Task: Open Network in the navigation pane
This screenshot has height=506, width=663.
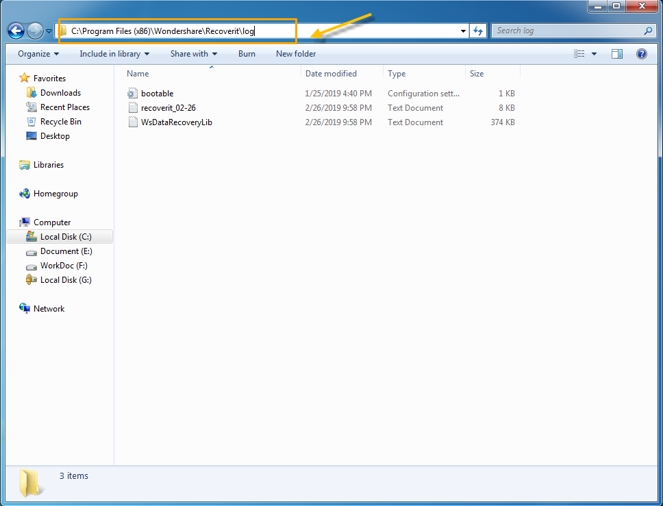Action: tap(49, 309)
